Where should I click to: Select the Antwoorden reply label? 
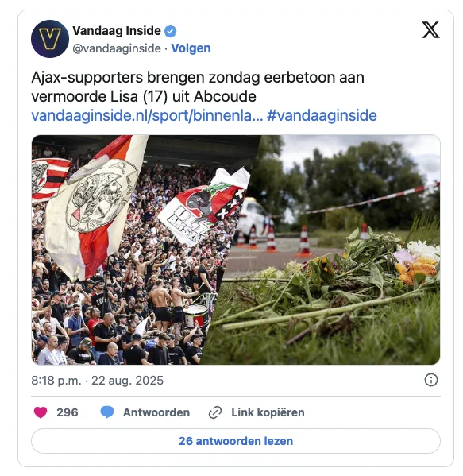(156, 412)
